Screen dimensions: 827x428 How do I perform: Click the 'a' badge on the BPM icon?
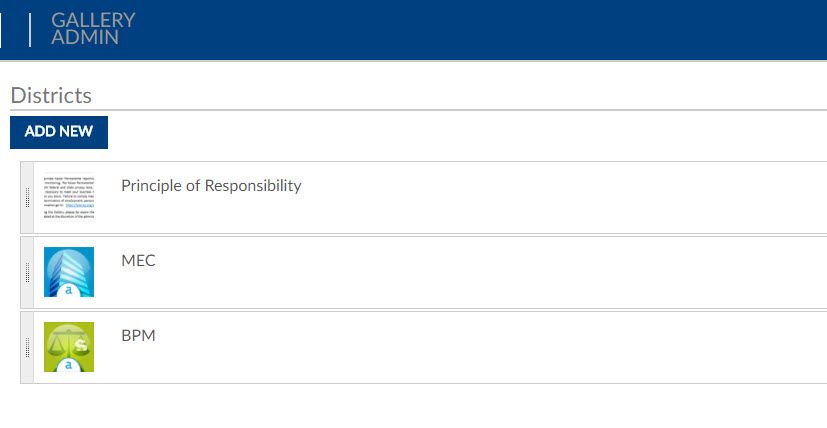[x=69, y=365]
